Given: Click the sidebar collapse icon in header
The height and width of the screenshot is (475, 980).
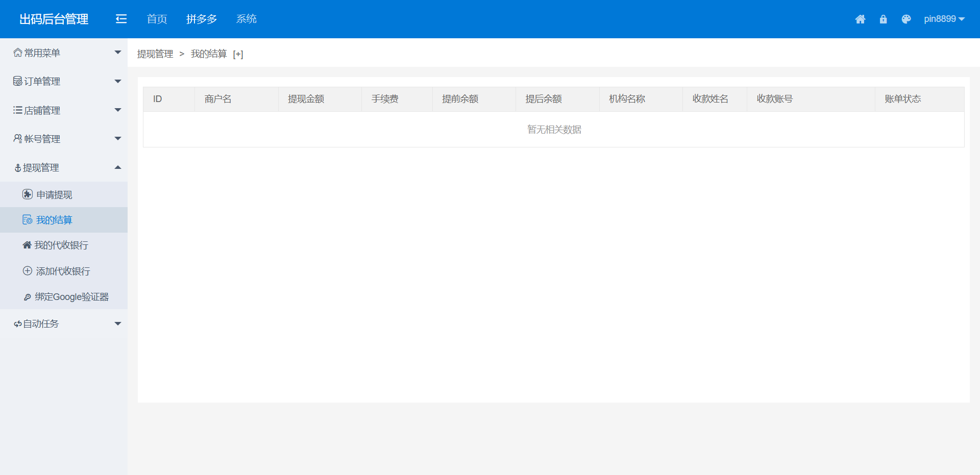Looking at the screenshot, I should (x=121, y=19).
